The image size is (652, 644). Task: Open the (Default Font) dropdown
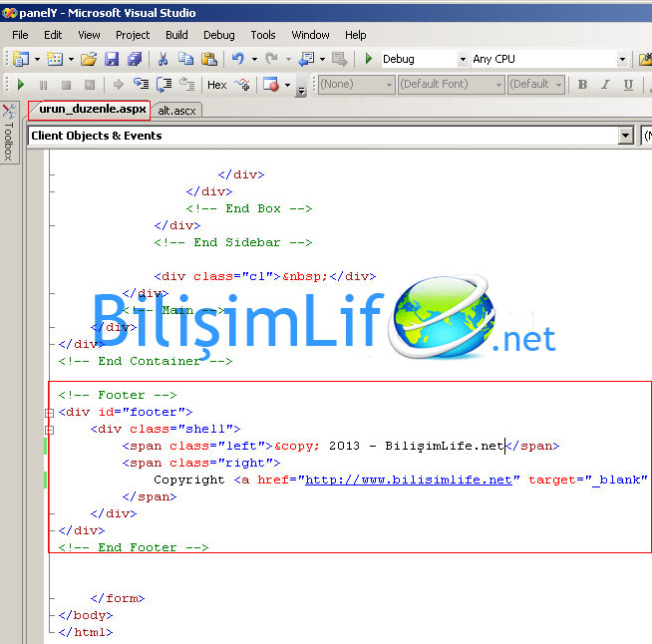498,85
